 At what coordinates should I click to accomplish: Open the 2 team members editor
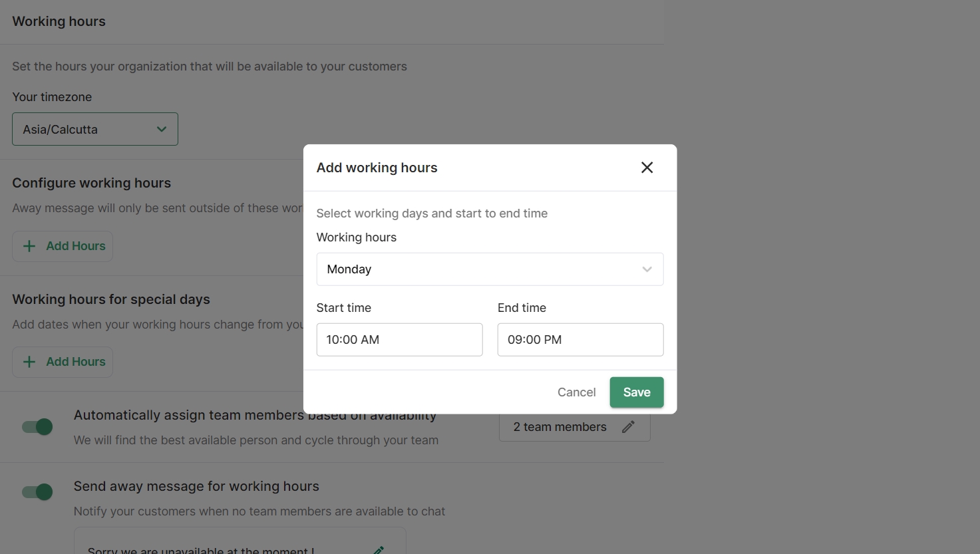(x=560, y=427)
